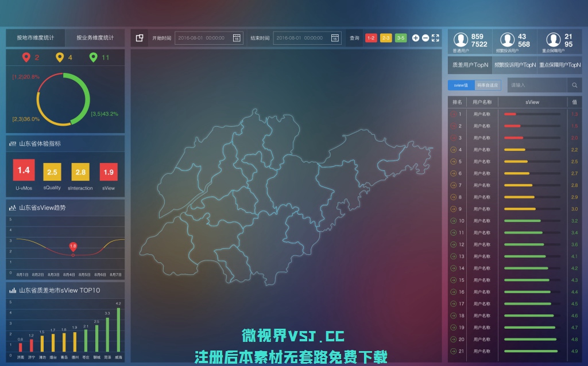
Task: Toggle the 码率自适应 option
Action: pyautogui.click(x=488, y=85)
